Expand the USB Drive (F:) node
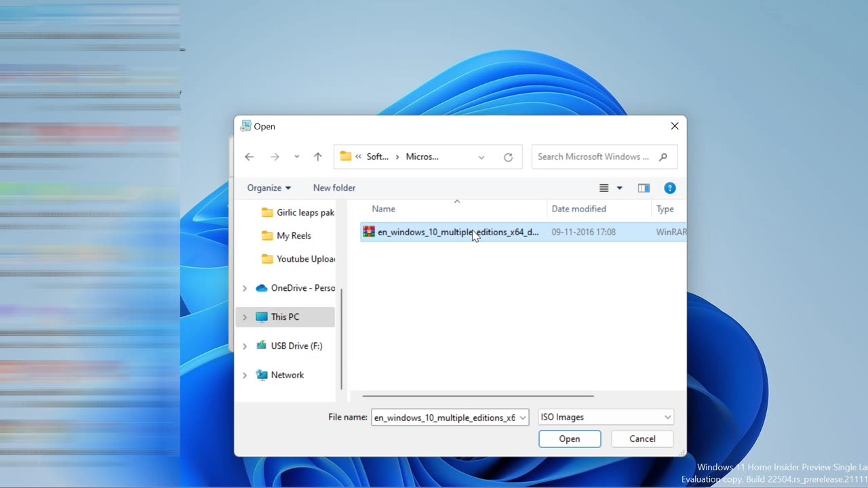 pyautogui.click(x=245, y=346)
